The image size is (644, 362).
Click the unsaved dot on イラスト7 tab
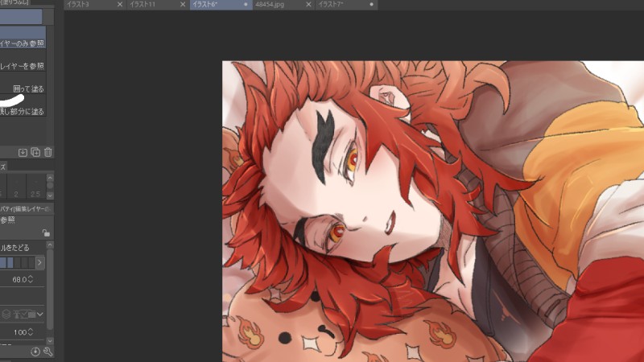(371, 5)
